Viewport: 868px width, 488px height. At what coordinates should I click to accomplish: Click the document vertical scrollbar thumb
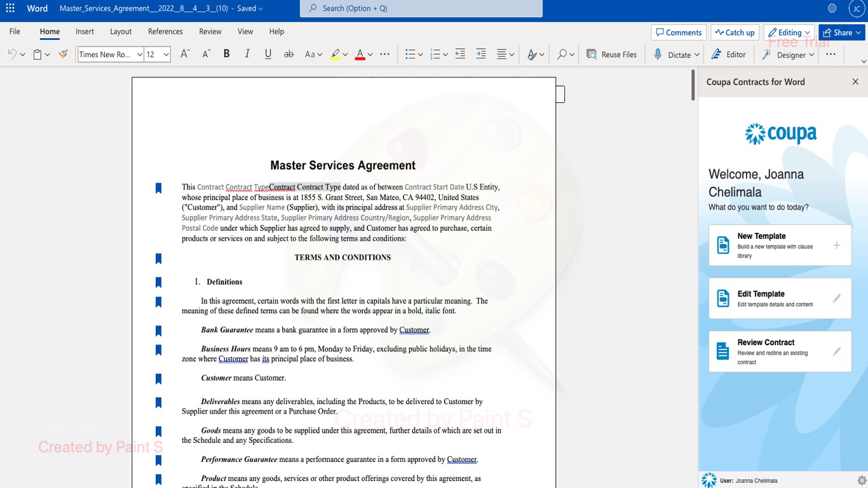(x=693, y=85)
